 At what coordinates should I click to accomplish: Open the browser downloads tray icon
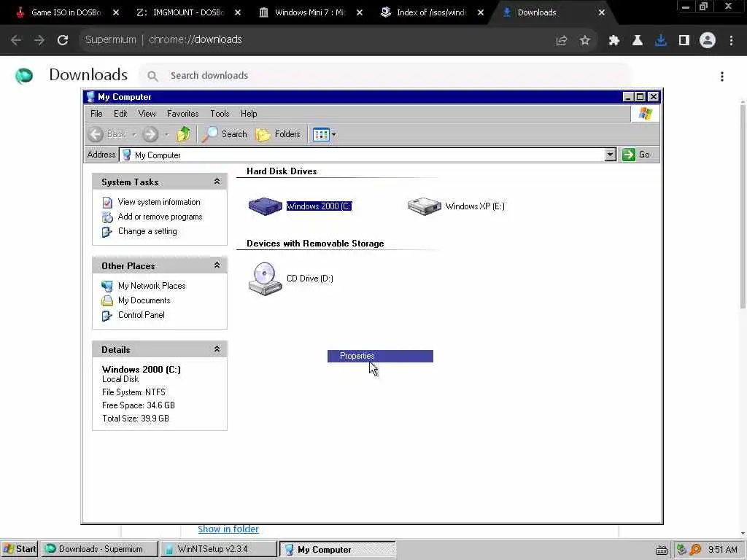pyautogui.click(x=661, y=41)
